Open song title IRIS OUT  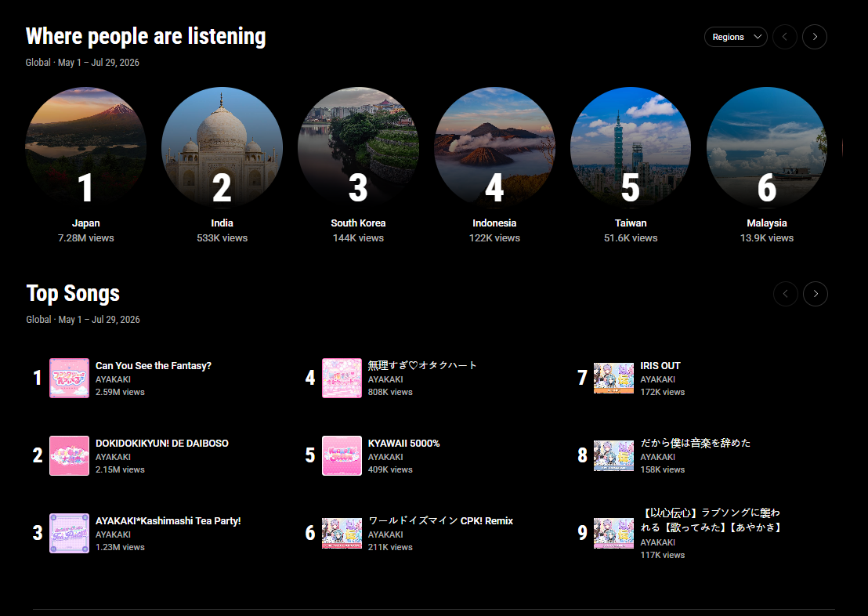point(660,366)
